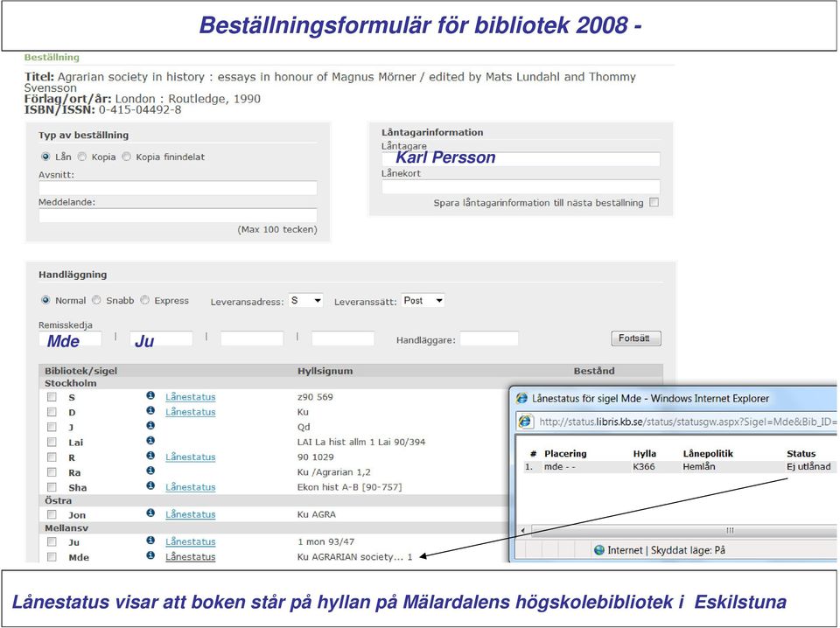Click the Låntagare field with Karl Persson

click(x=521, y=158)
